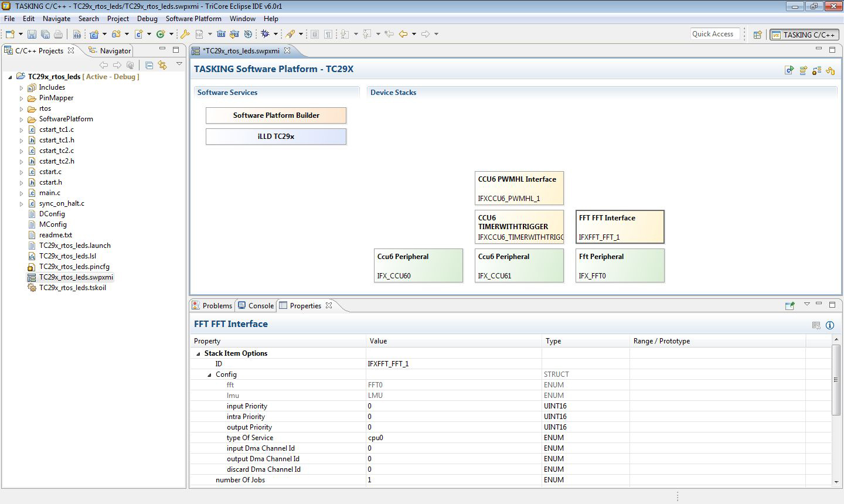Click the 010 build project icon
844x504 pixels.
(77, 34)
